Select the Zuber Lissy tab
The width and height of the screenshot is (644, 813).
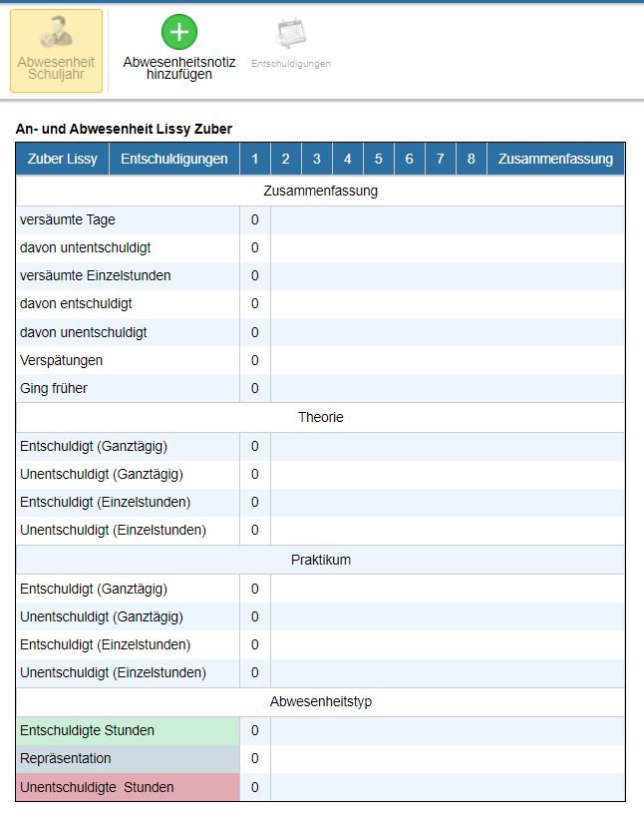63,160
